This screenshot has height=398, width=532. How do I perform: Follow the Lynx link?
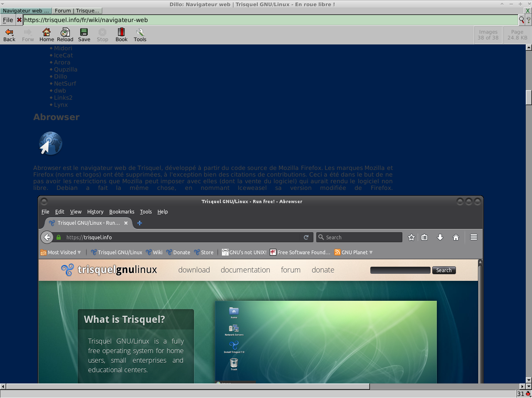[61, 105]
